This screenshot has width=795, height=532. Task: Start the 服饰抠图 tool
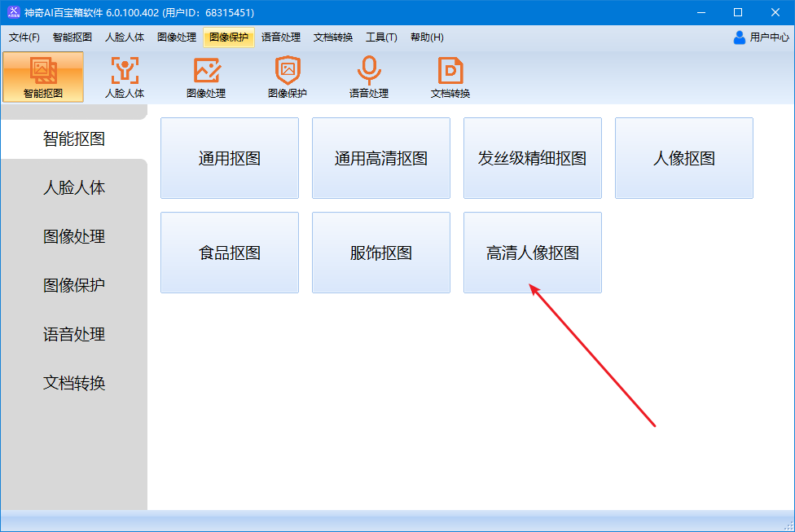coord(381,253)
